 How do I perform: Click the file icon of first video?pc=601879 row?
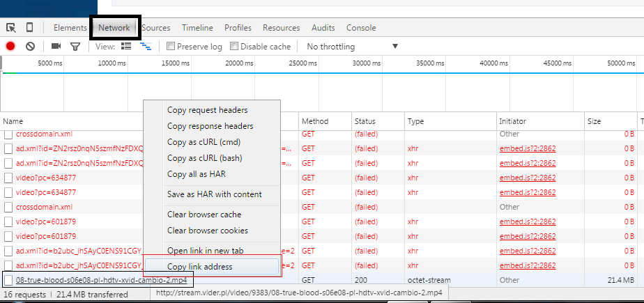tap(8, 222)
